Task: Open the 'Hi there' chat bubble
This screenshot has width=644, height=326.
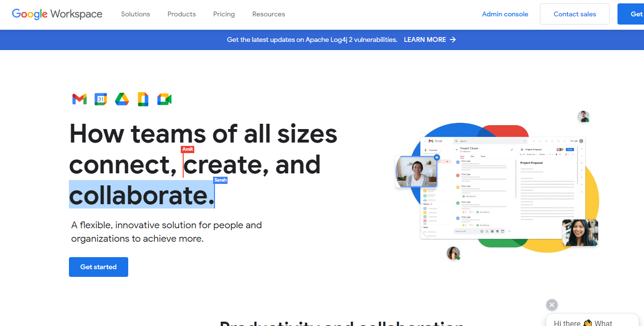Action: (x=592, y=320)
